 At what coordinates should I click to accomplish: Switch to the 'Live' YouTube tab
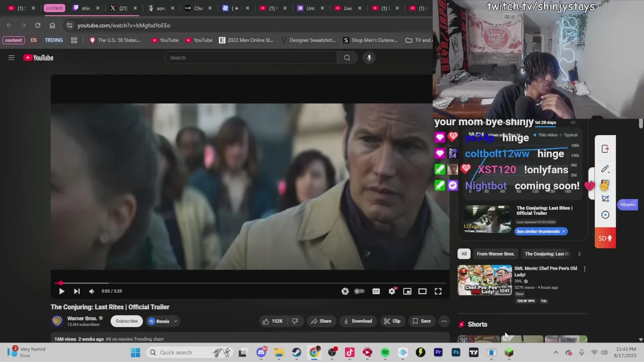(x=348, y=8)
